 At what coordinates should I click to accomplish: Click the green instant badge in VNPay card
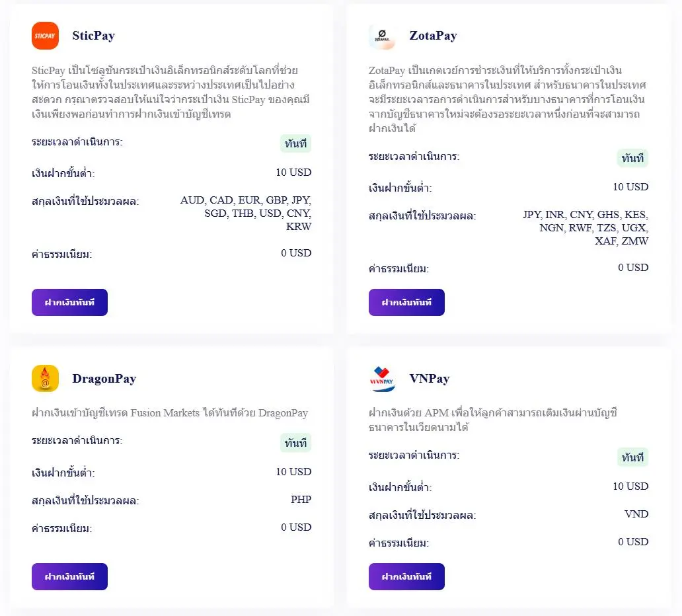point(633,457)
